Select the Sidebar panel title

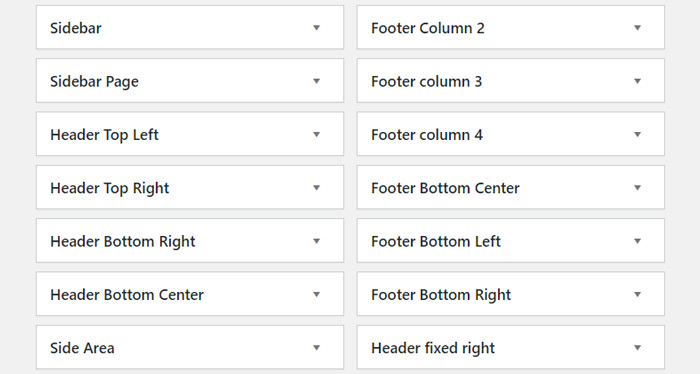tap(76, 28)
